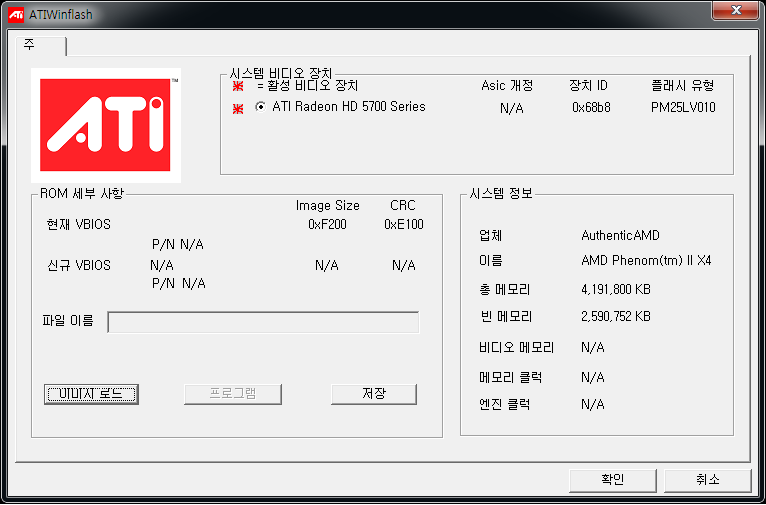Click the 이미지 로드 button
The image size is (766, 505).
click(91, 394)
